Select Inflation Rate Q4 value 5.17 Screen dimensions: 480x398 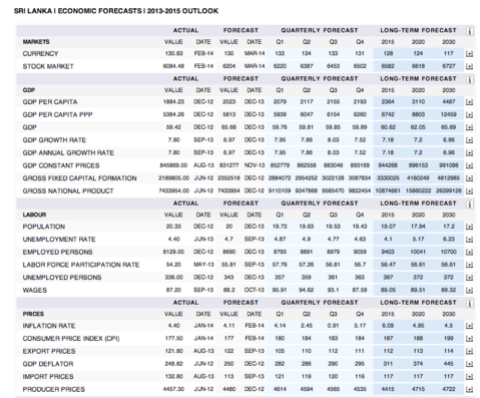point(360,326)
